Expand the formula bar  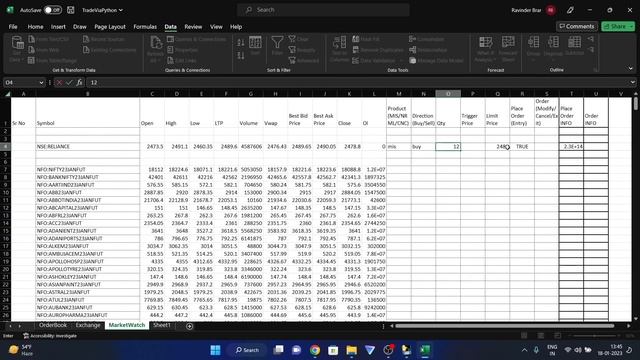click(x=633, y=82)
